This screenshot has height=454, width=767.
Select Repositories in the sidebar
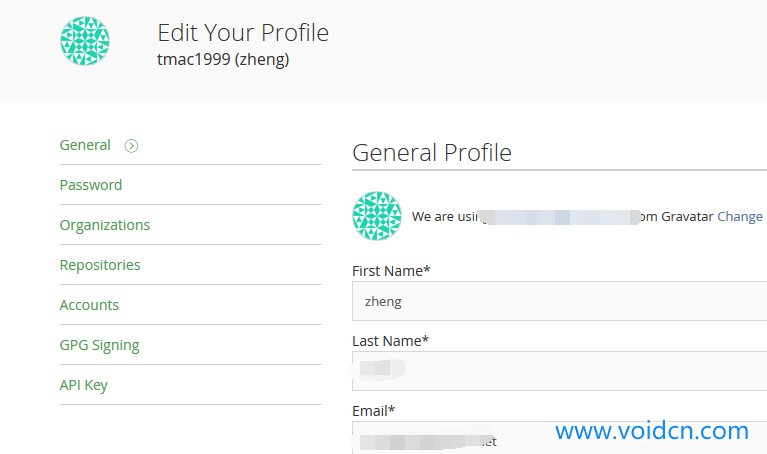click(100, 265)
